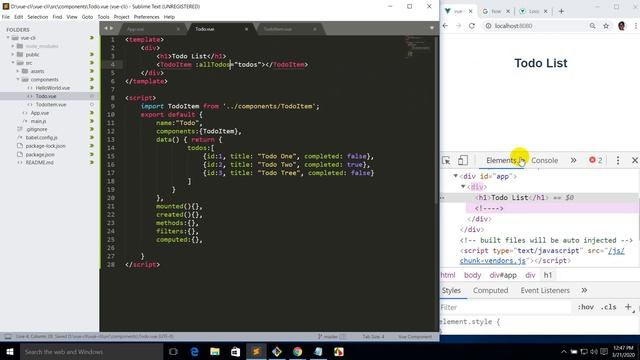Screen dimensions: 640x360
Task: Open App.vue in the sidebar
Action: tap(40, 113)
